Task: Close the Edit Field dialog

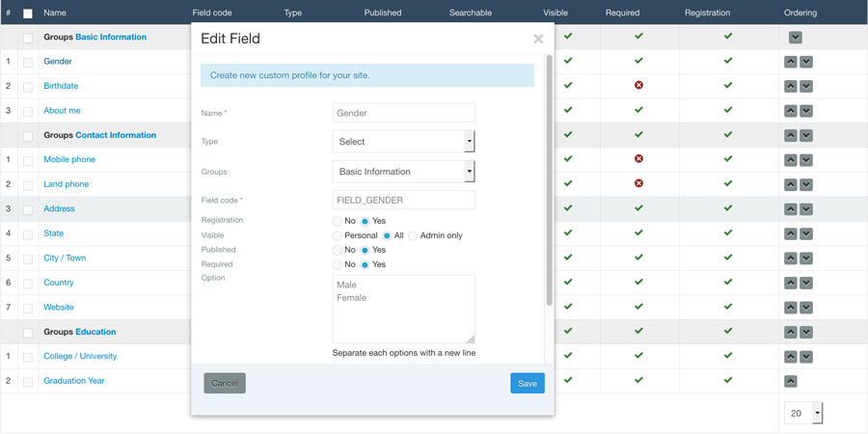Action: coord(538,39)
